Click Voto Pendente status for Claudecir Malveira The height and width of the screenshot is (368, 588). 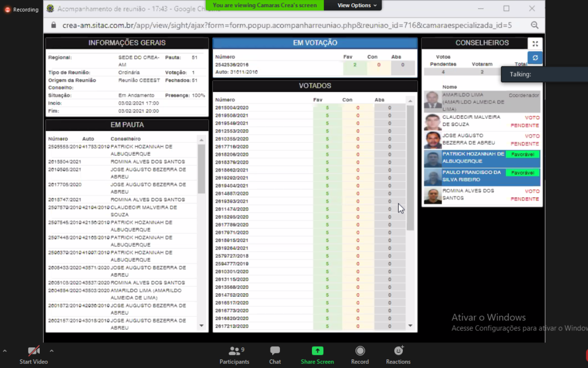(x=525, y=121)
